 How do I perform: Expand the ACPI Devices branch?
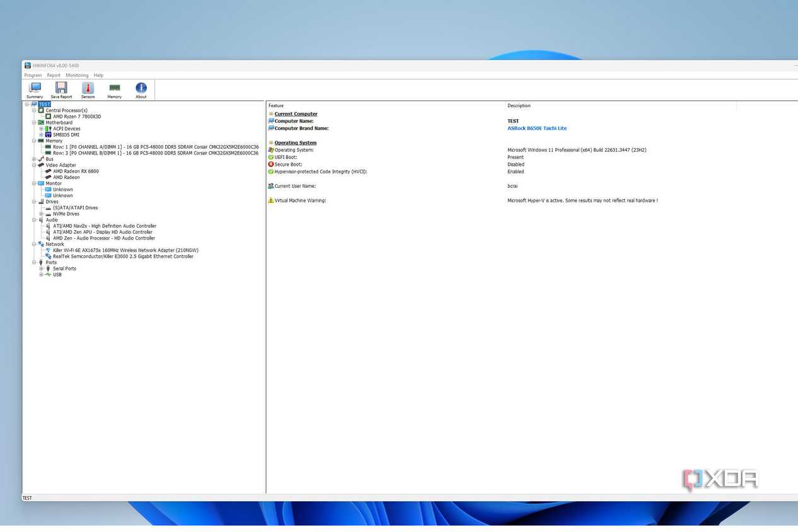coord(42,129)
